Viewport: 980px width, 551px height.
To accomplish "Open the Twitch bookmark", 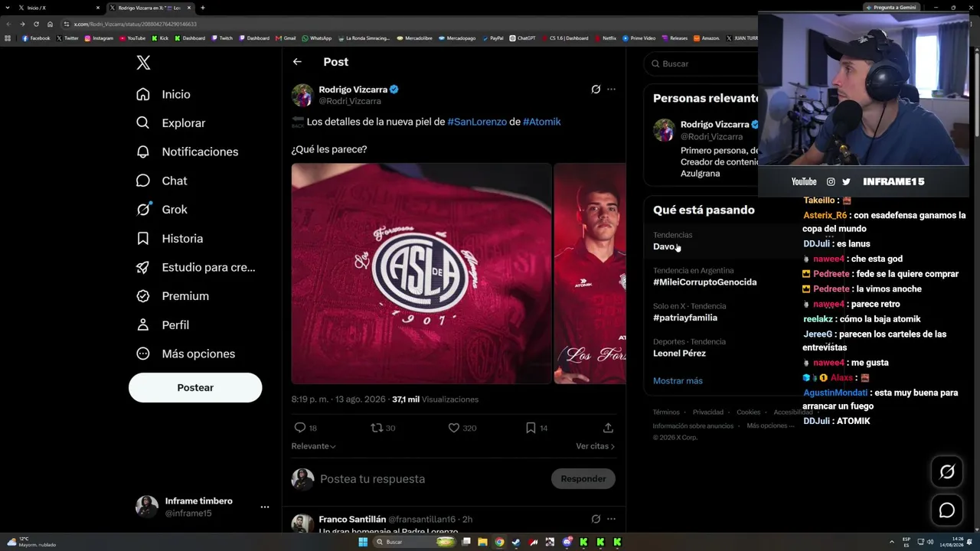I will (x=222, y=38).
